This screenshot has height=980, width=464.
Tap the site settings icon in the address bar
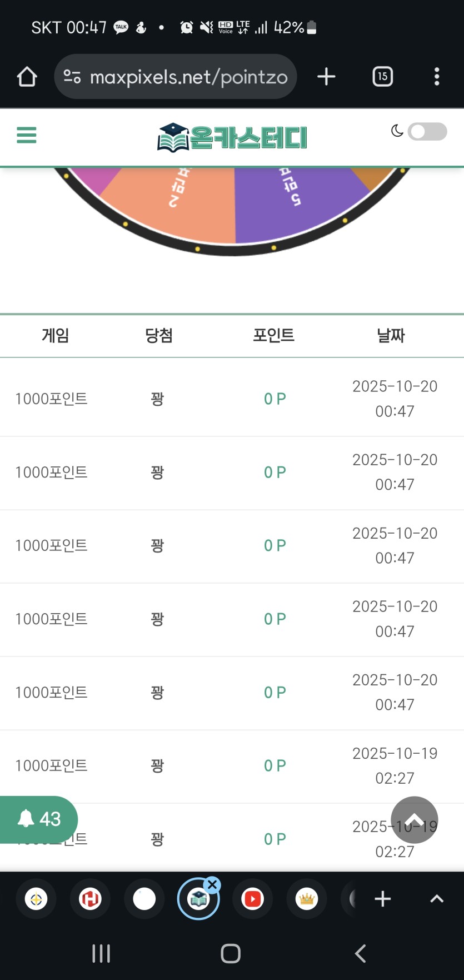point(72,77)
